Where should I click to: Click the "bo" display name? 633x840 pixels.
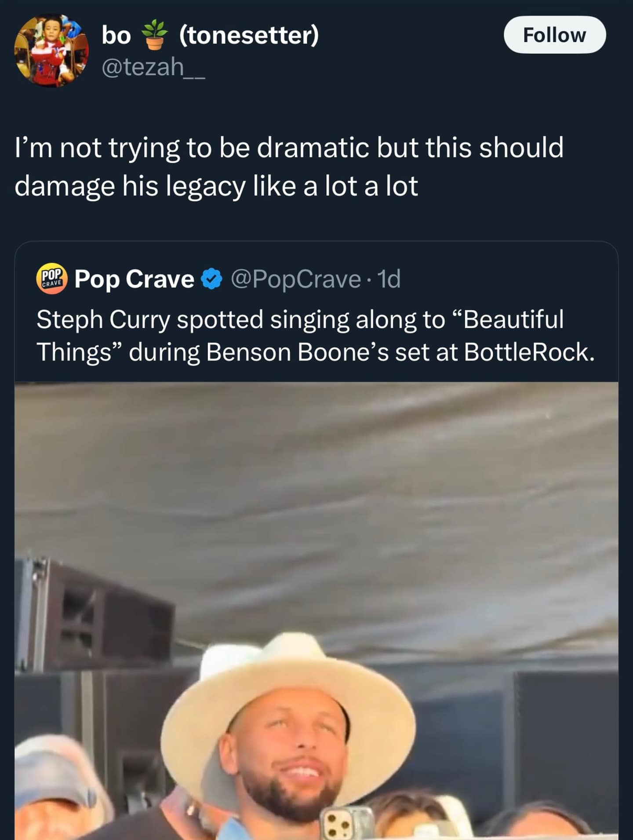click(116, 35)
